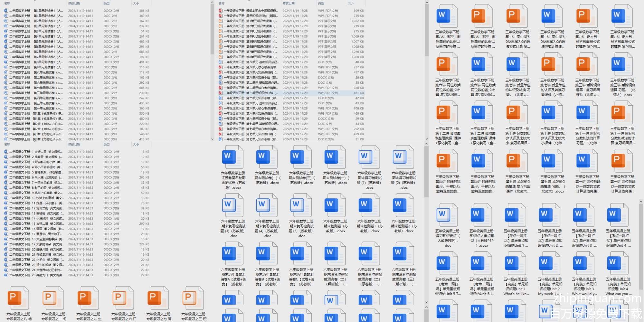Click scroll-up arrow of 一年级语文下册 list
Viewport: 644px width, 322px height.
tap(427, 3)
